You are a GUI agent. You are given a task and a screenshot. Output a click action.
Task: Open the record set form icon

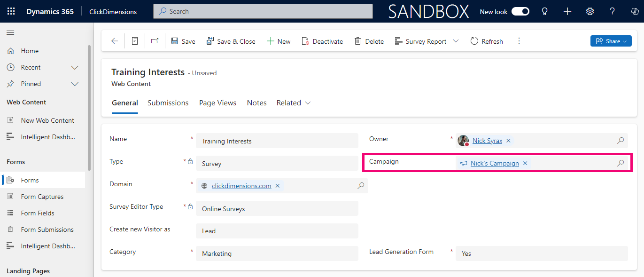tap(135, 41)
